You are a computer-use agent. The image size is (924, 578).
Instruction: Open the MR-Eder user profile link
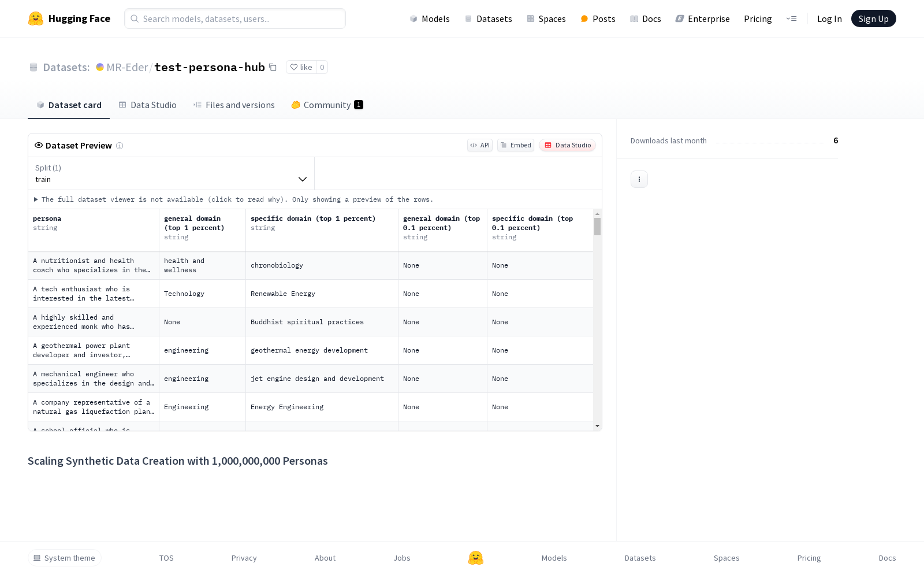127,67
